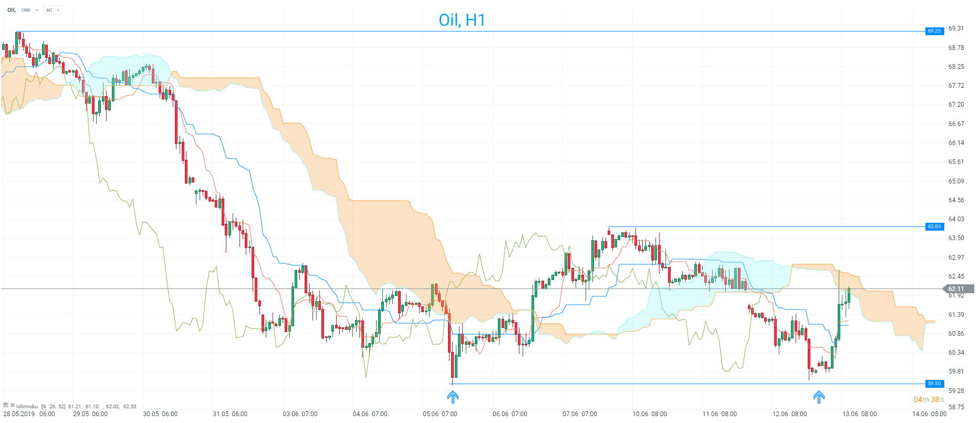
Task: Click the CMD category label
Action: tap(26, 11)
